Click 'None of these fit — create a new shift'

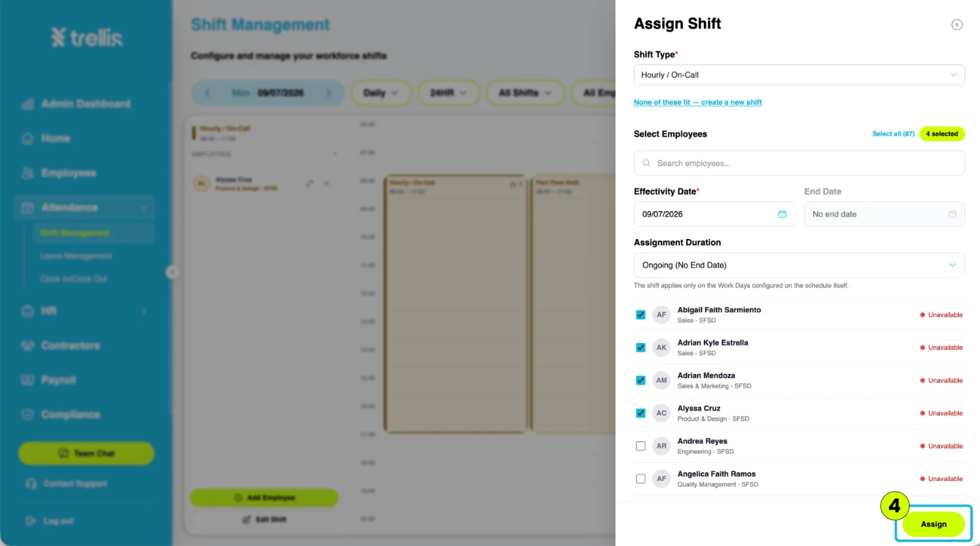(x=698, y=102)
